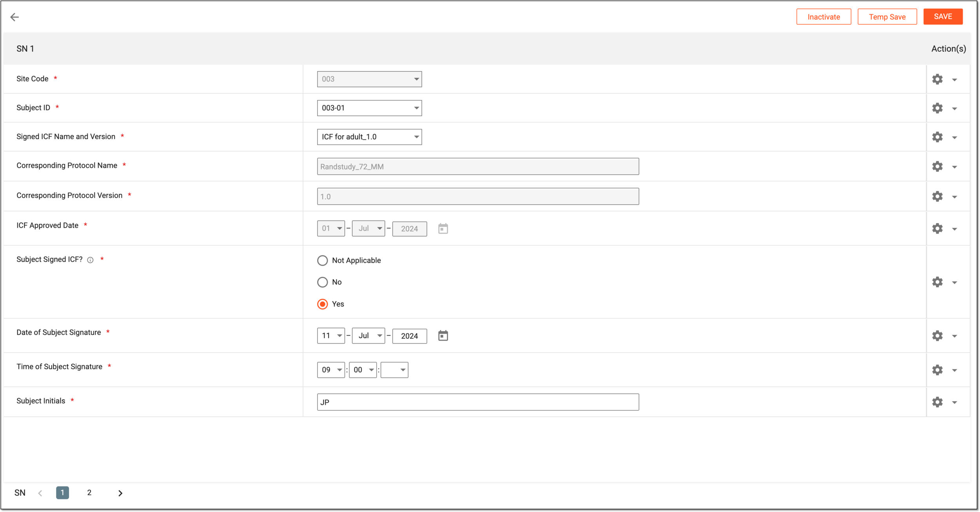Click the SN 1 section header

pos(25,49)
